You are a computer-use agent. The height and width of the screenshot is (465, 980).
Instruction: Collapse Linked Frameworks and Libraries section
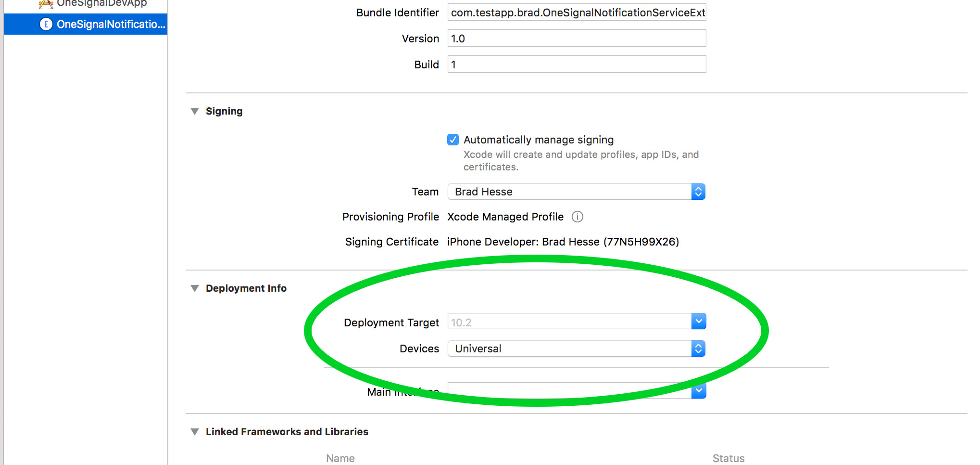pos(195,432)
